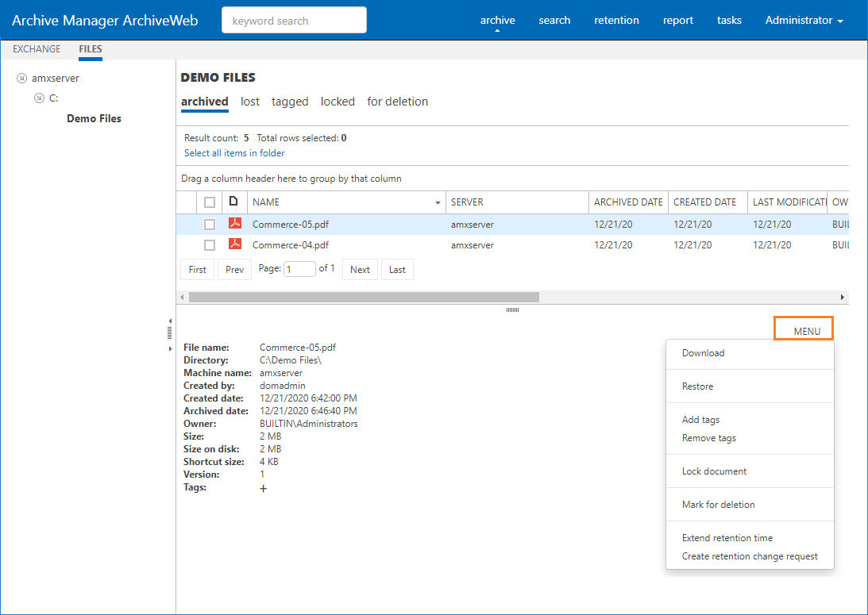Toggle the select-all header checkbox

tap(210, 202)
